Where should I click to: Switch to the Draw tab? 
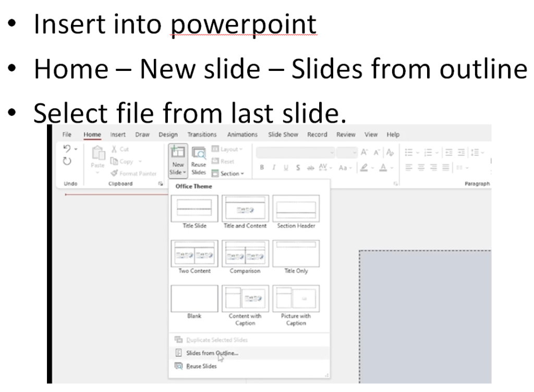[142, 134]
